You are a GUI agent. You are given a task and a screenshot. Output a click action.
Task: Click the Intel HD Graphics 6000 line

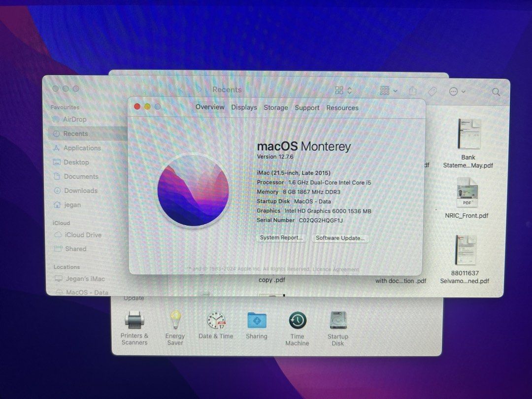[314, 211]
